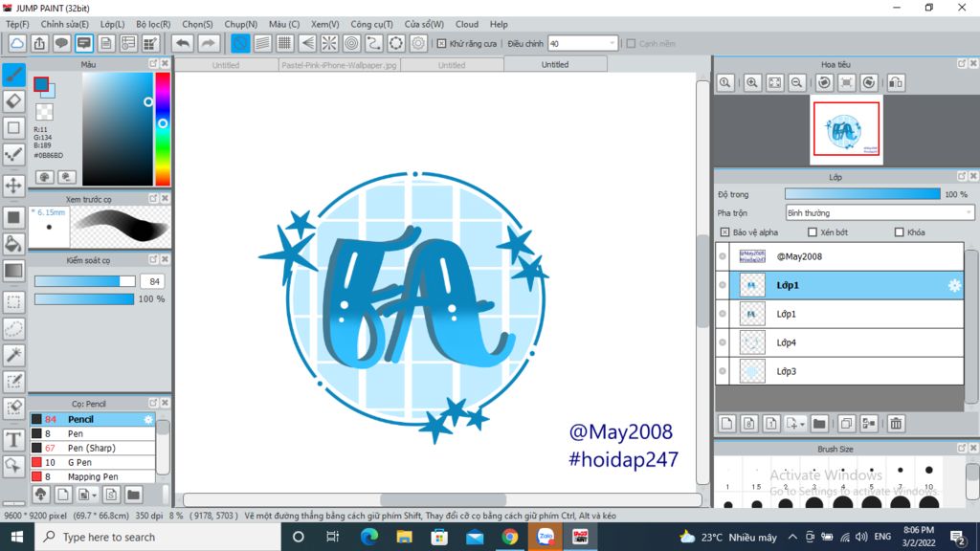
Task: Enable the Khóa lock checkbox
Action: point(899,232)
